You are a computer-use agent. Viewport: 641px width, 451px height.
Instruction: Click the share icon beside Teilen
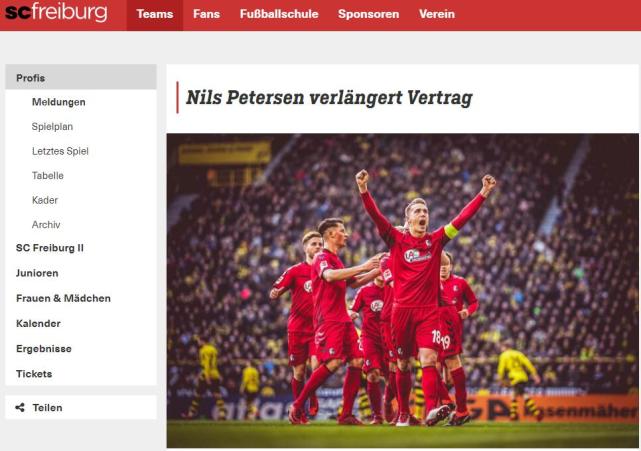click(20, 407)
